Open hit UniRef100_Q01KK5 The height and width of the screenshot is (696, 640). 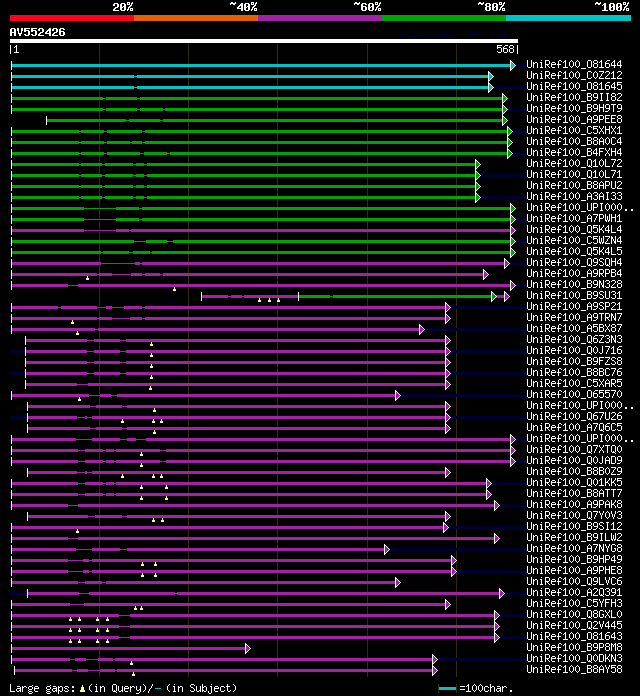[x=574, y=482]
